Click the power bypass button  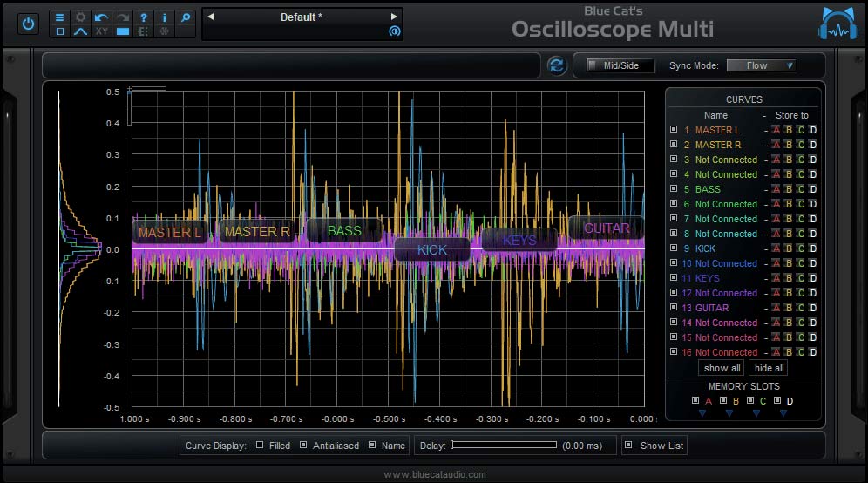pos(28,24)
